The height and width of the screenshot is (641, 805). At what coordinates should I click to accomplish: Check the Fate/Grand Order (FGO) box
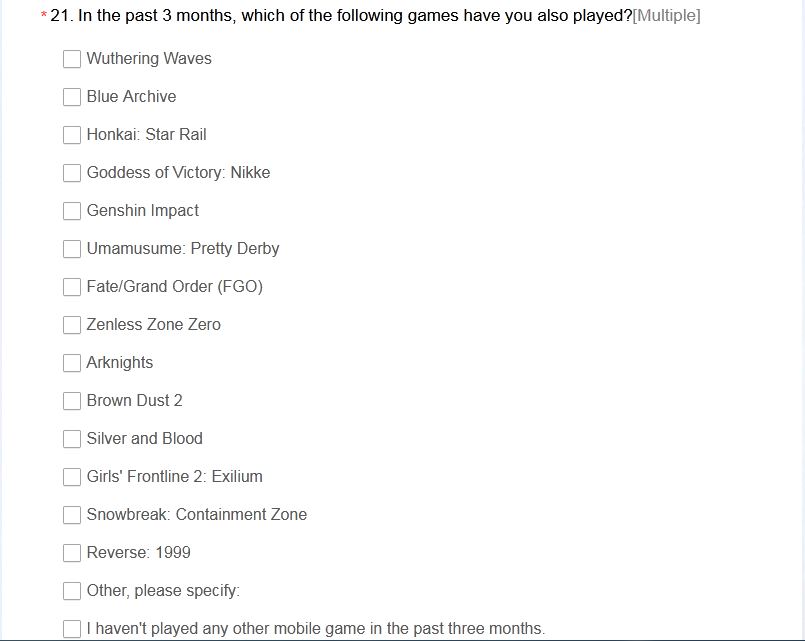72,287
